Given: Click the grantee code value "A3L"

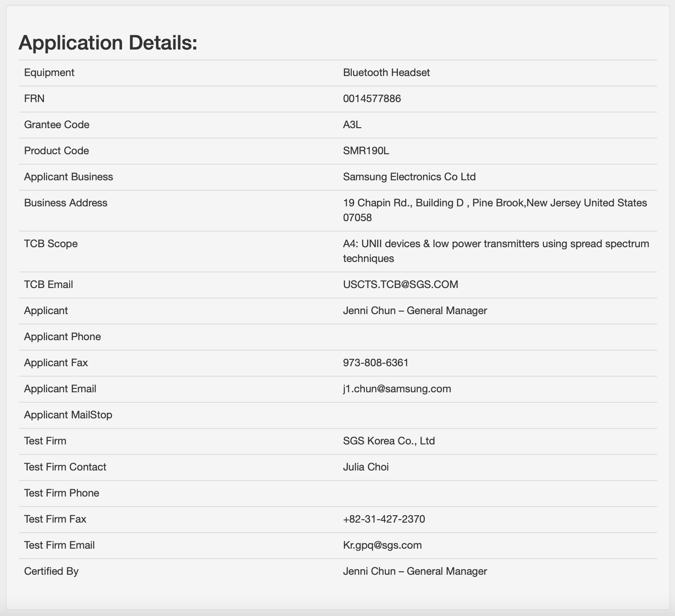Looking at the screenshot, I should 352,125.
